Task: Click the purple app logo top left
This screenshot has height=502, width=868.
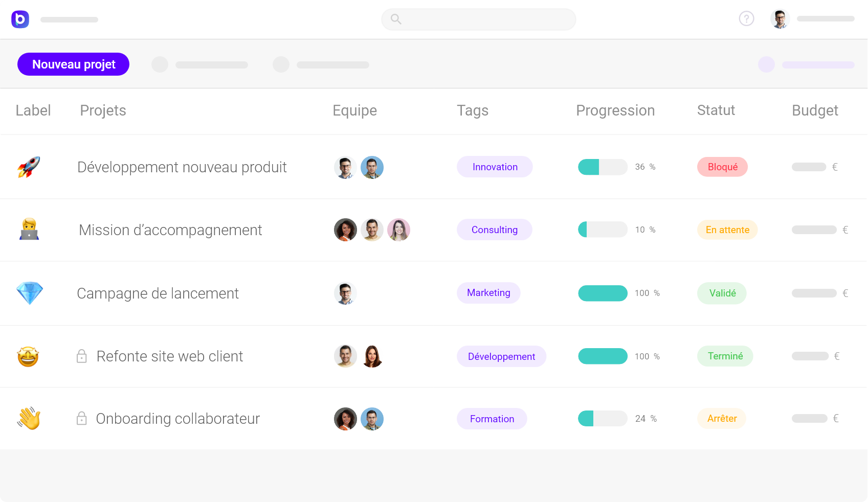Action: tap(20, 19)
